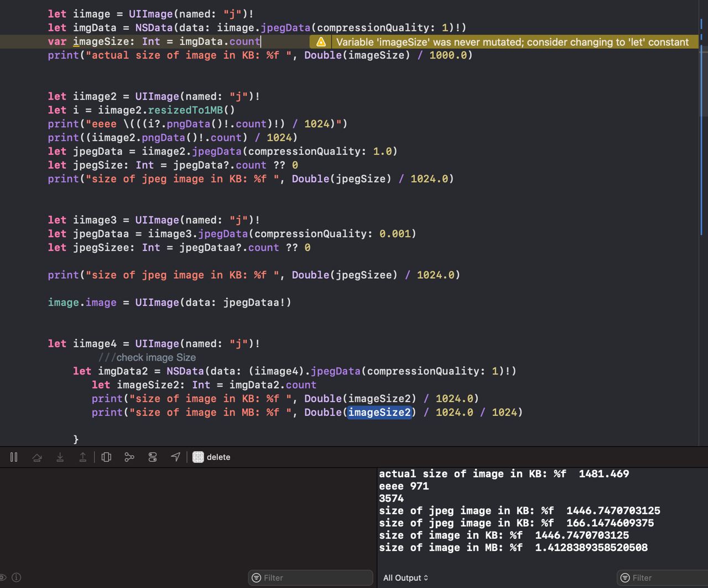Focus the variables view Filter field
This screenshot has width=708, height=588.
pos(310,577)
